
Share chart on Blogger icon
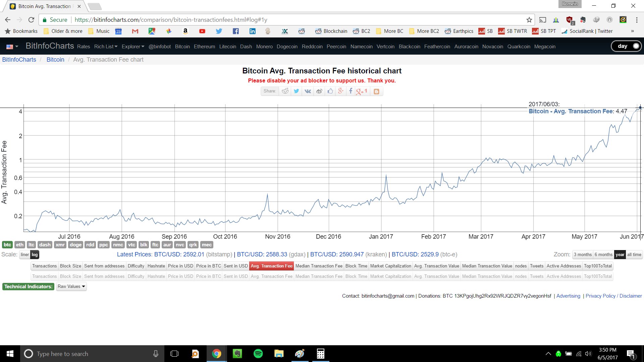376,91
